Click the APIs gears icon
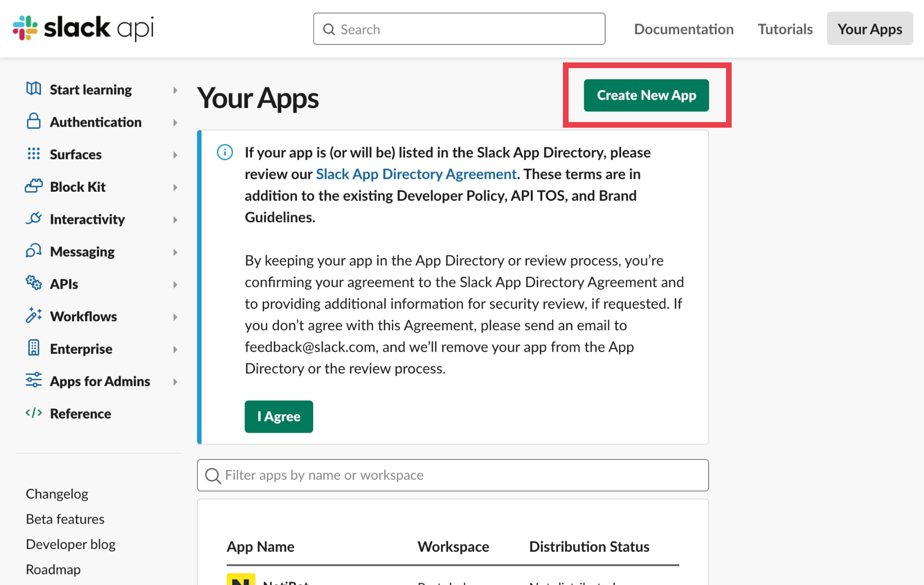This screenshot has width=924, height=585. coord(34,283)
